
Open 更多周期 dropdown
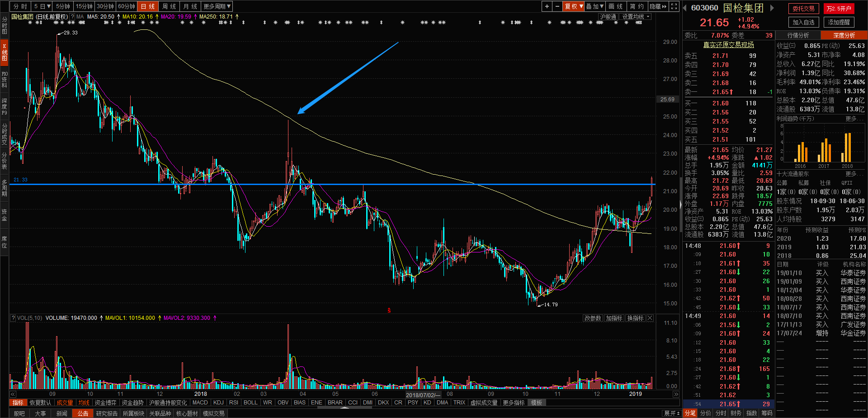coord(217,6)
